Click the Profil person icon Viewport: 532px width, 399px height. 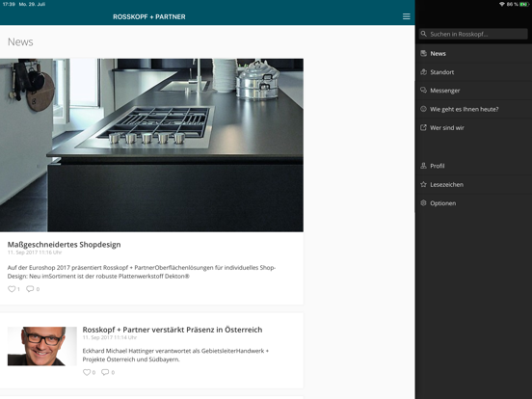423,166
